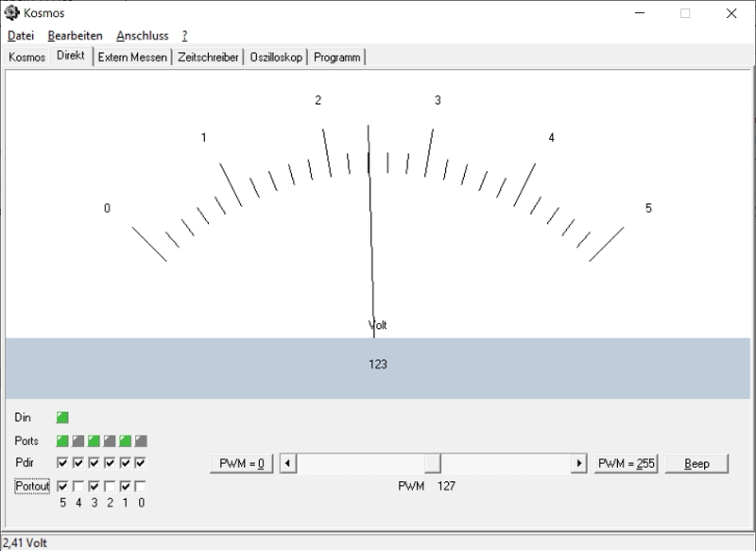Click the PWM slider thumb
This screenshot has height=551, width=756.
[432, 464]
